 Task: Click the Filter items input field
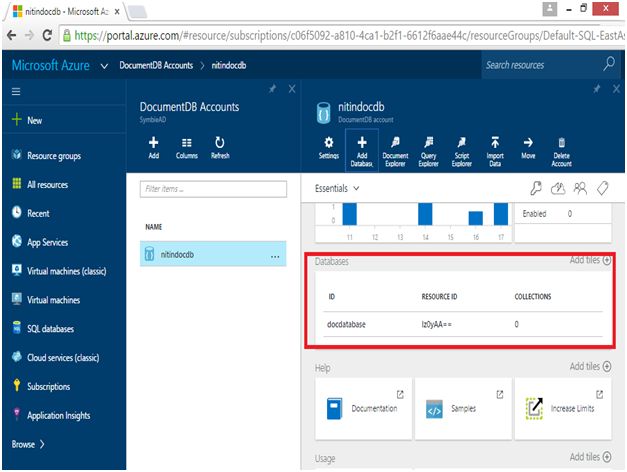[213, 189]
